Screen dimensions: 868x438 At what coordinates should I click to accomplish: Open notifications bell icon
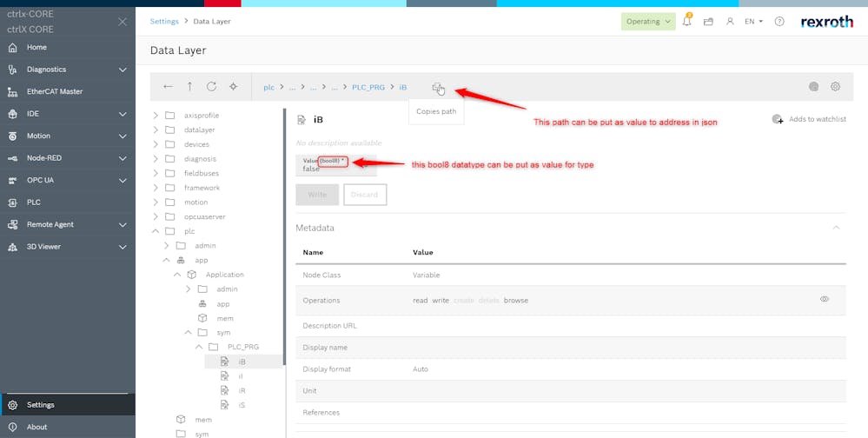[687, 22]
